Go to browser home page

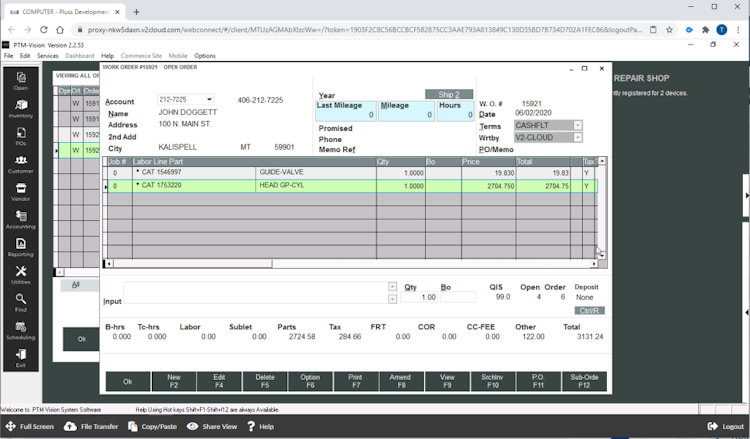(x=60, y=30)
